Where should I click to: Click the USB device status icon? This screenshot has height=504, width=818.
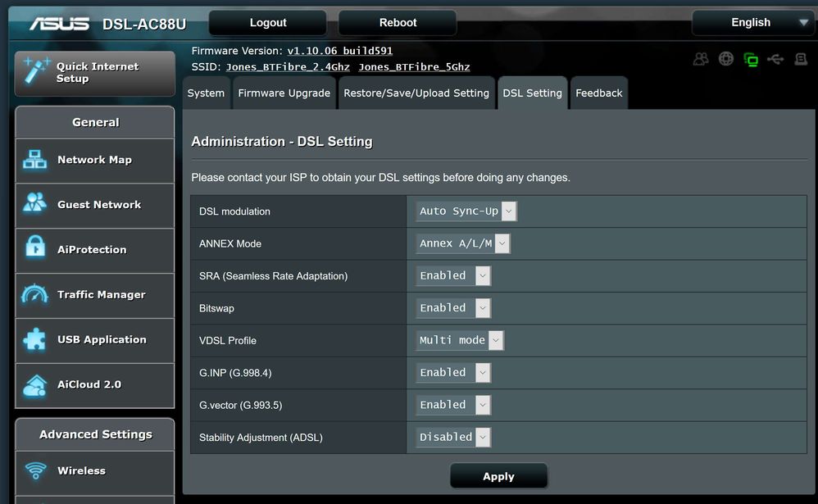click(x=775, y=59)
